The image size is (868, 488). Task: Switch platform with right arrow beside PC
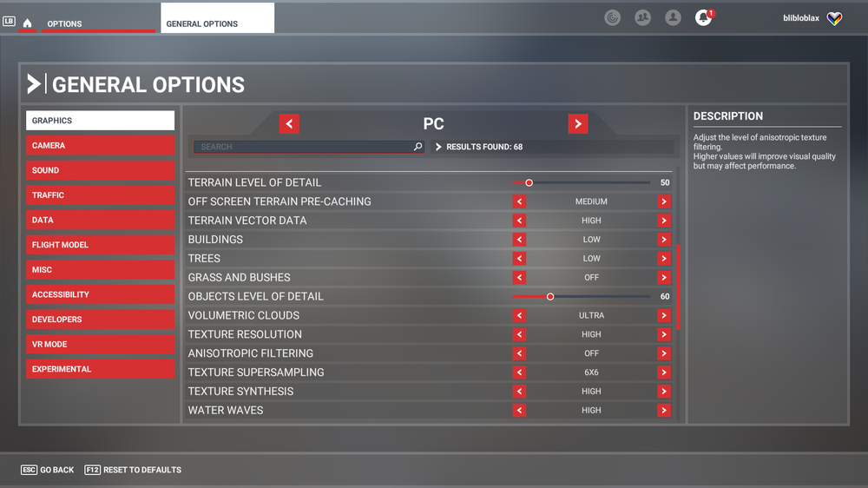click(x=578, y=124)
